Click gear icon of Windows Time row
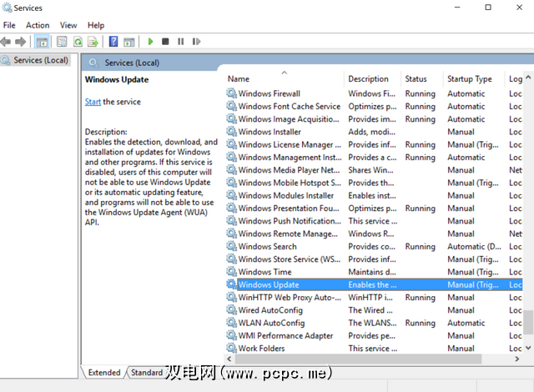Image resolution: width=534 pixels, height=392 pixels. 232,272
